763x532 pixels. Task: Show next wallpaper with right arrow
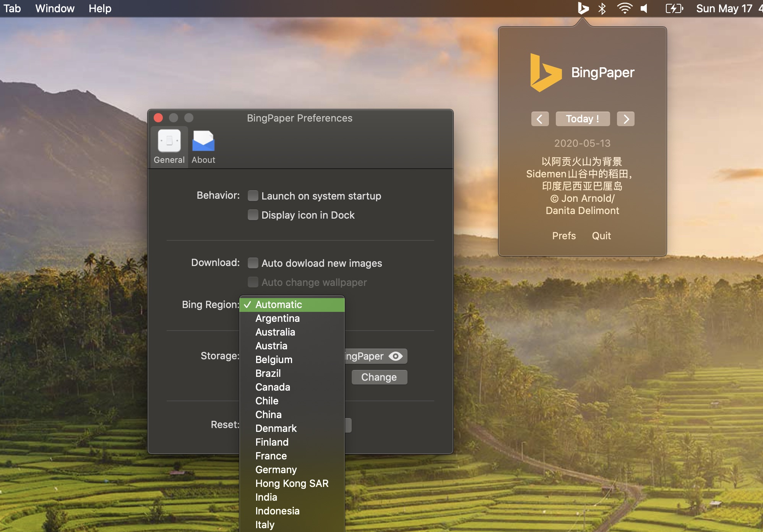(x=626, y=119)
